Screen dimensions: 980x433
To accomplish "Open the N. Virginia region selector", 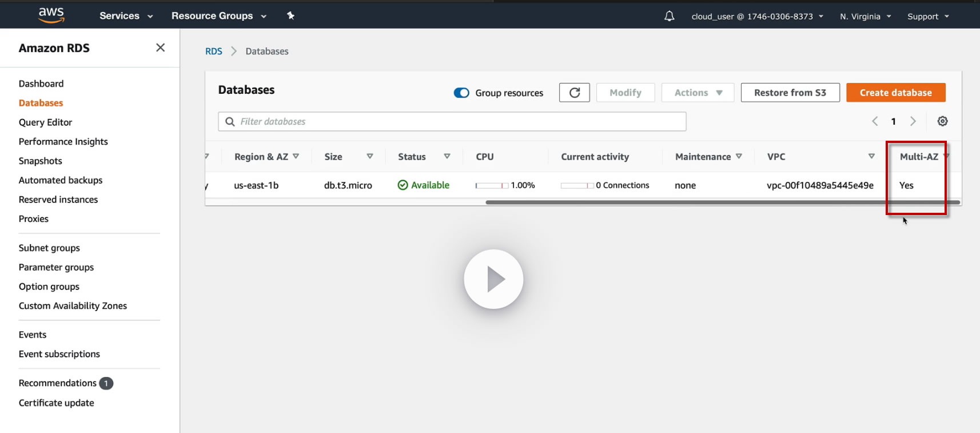I will point(866,17).
